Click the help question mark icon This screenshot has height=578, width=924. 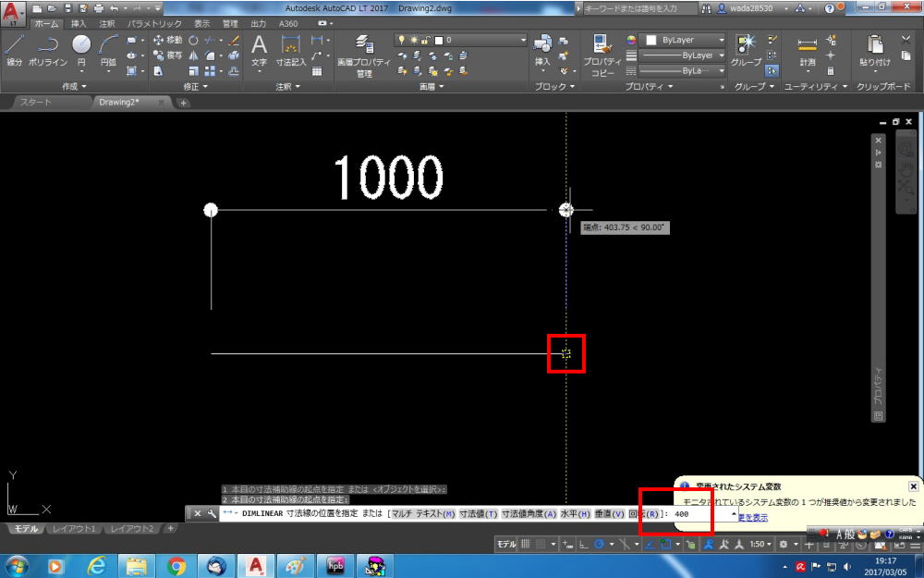(829, 8)
